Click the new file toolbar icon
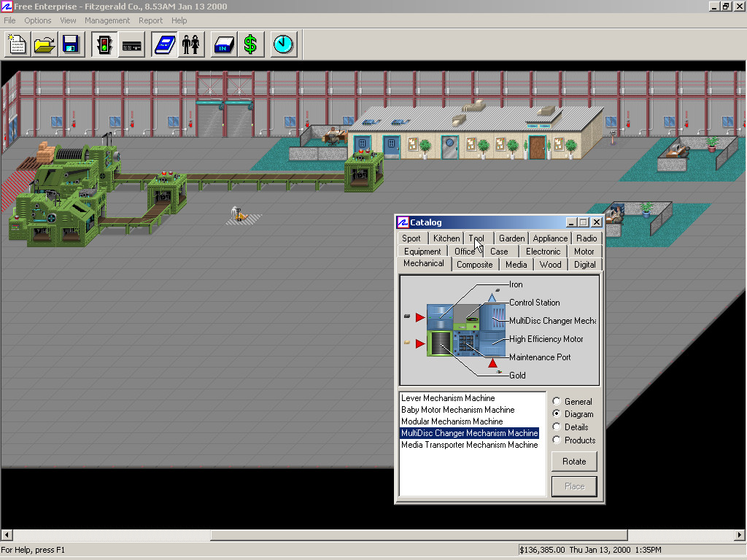The height and width of the screenshot is (560, 747). click(17, 45)
